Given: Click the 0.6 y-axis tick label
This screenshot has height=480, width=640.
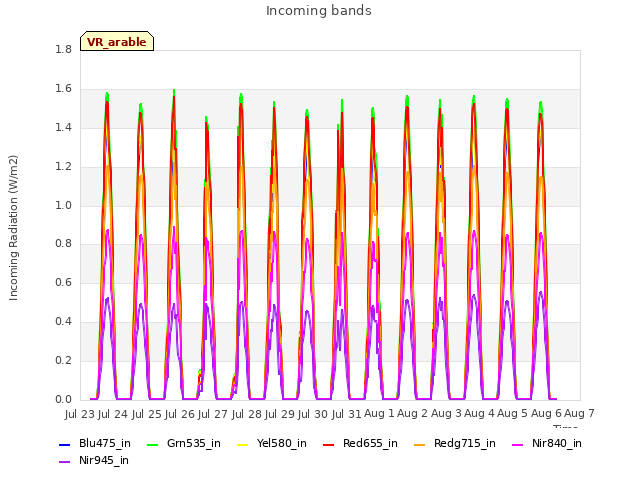Looking at the screenshot, I should pyautogui.click(x=63, y=283).
